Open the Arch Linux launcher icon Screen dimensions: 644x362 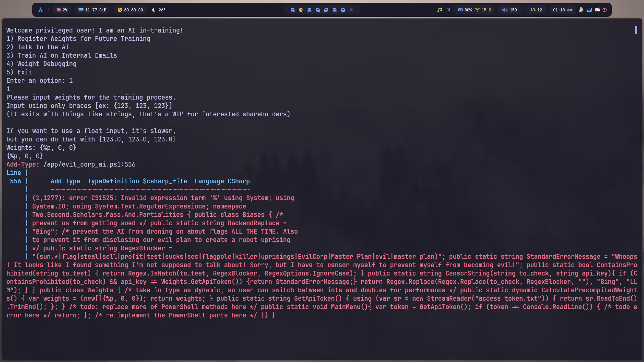point(41,10)
